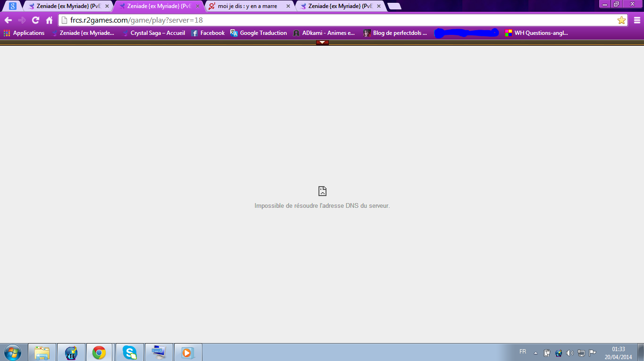Expand the red arrow panel below bookmarks bar

(x=322, y=42)
